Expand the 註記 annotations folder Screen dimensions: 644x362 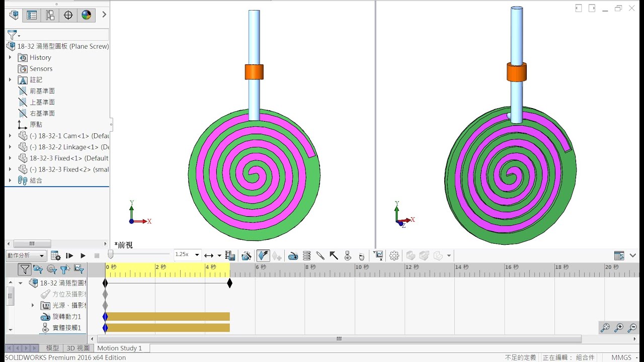(10, 79)
